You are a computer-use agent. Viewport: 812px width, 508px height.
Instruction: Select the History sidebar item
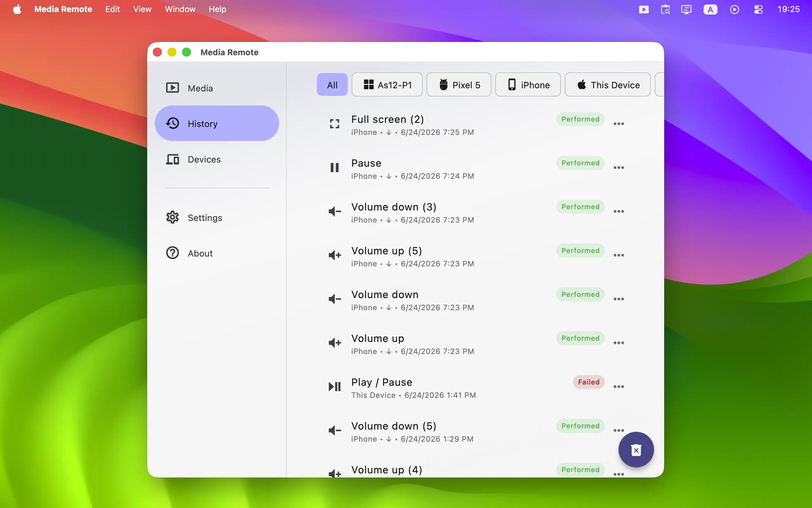point(217,123)
